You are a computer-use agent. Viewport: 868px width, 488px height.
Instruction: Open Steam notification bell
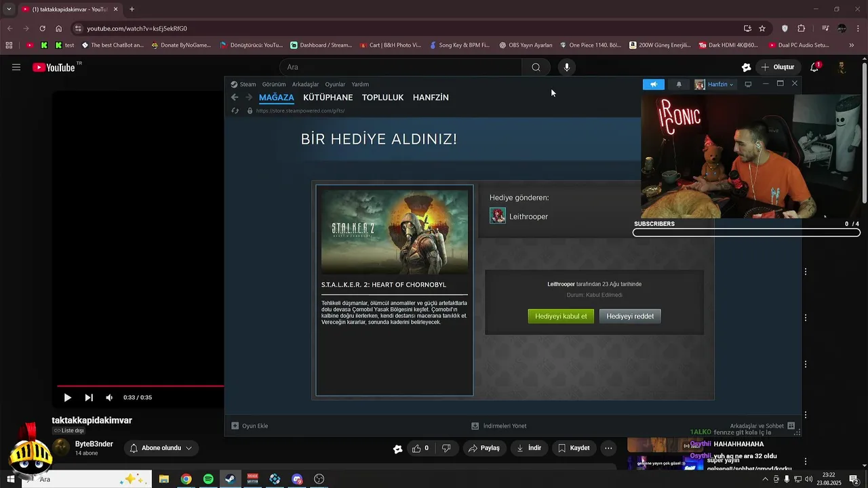[x=679, y=85]
